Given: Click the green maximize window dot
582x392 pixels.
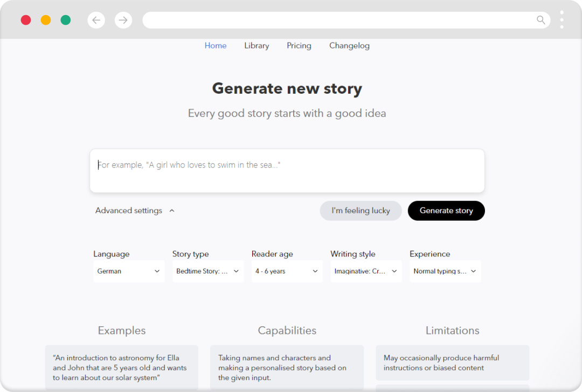Looking at the screenshot, I should (x=66, y=20).
